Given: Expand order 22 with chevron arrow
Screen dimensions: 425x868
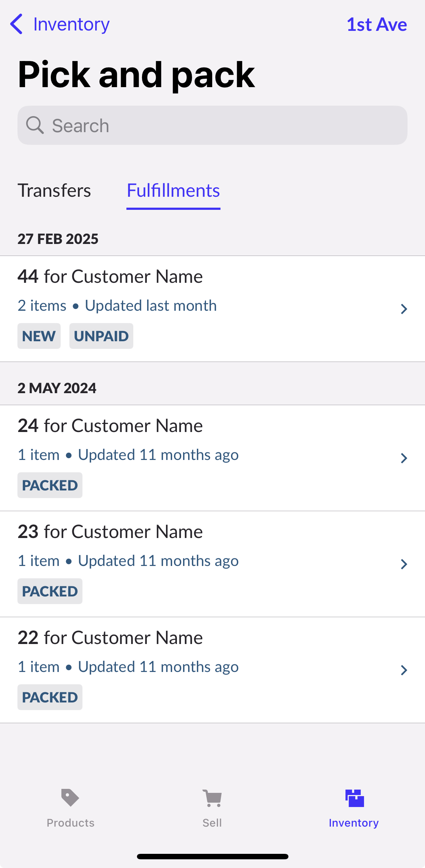Looking at the screenshot, I should (404, 670).
